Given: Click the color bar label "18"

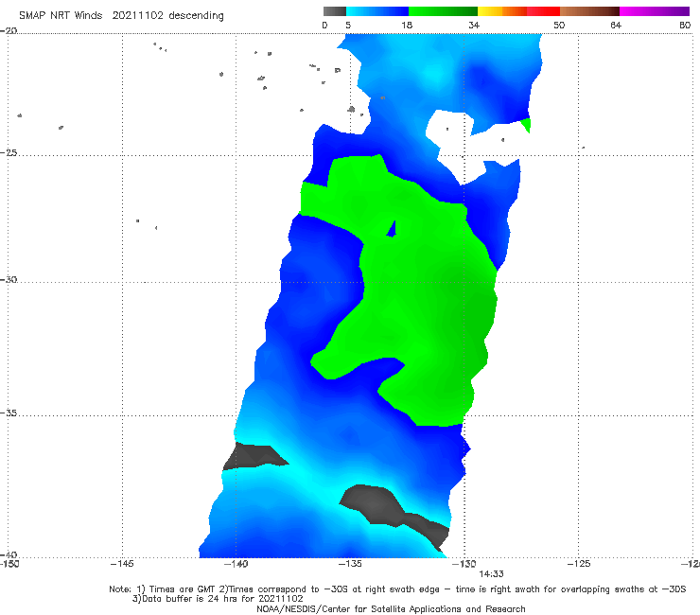Looking at the screenshot, I should (407, 25).
